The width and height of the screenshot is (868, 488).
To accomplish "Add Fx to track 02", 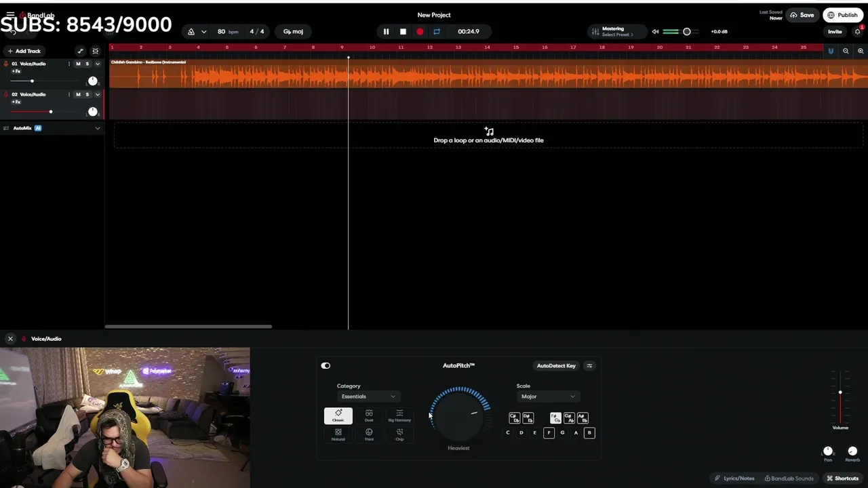I will pyautogui.click(x=16, y=102).
